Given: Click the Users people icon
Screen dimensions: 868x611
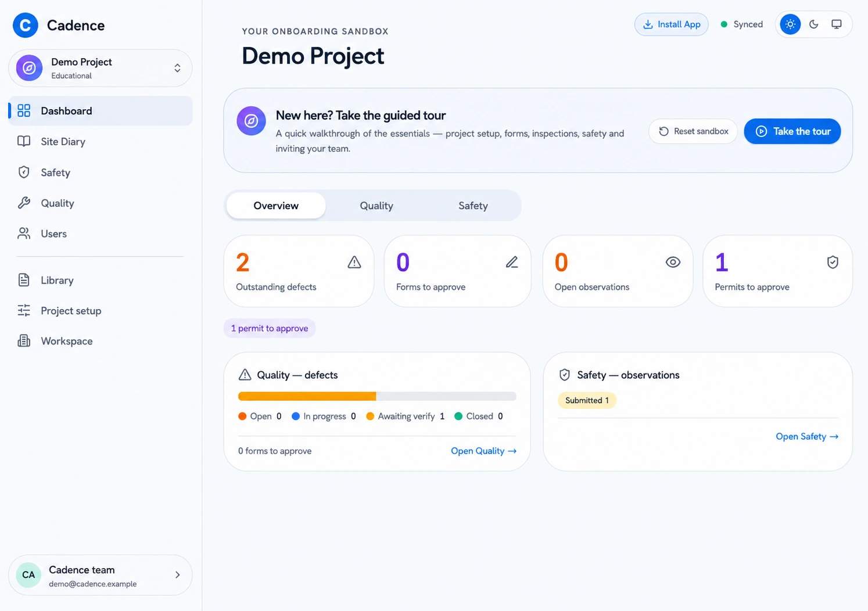Looking at the screenshot, I should [x=24, y=233].
